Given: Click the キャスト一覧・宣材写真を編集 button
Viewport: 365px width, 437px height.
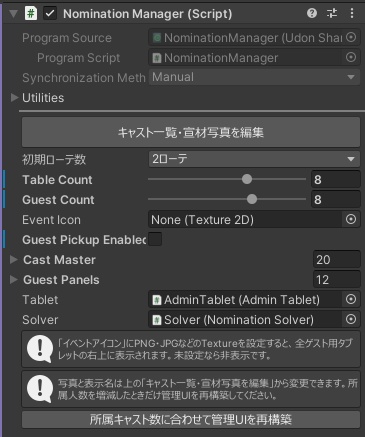Looking at the screenshot, I should (x=191, y=132).
